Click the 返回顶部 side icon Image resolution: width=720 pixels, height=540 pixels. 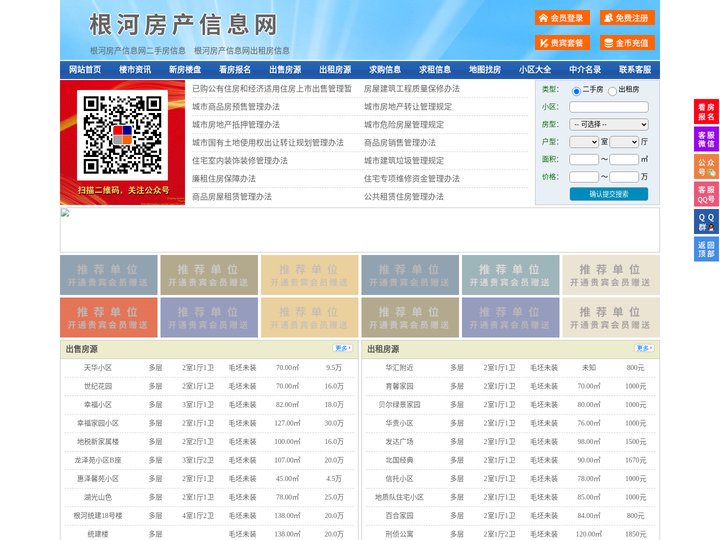pyautogui.click(x=706, y=249)
